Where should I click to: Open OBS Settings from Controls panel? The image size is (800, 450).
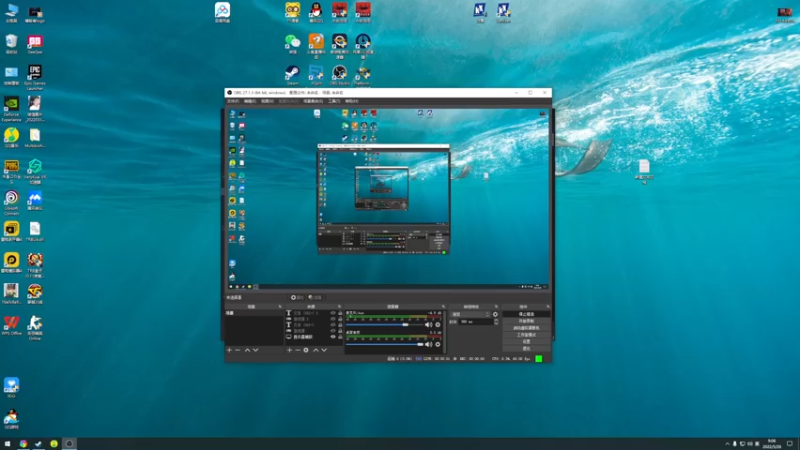[x=526, y=341]
